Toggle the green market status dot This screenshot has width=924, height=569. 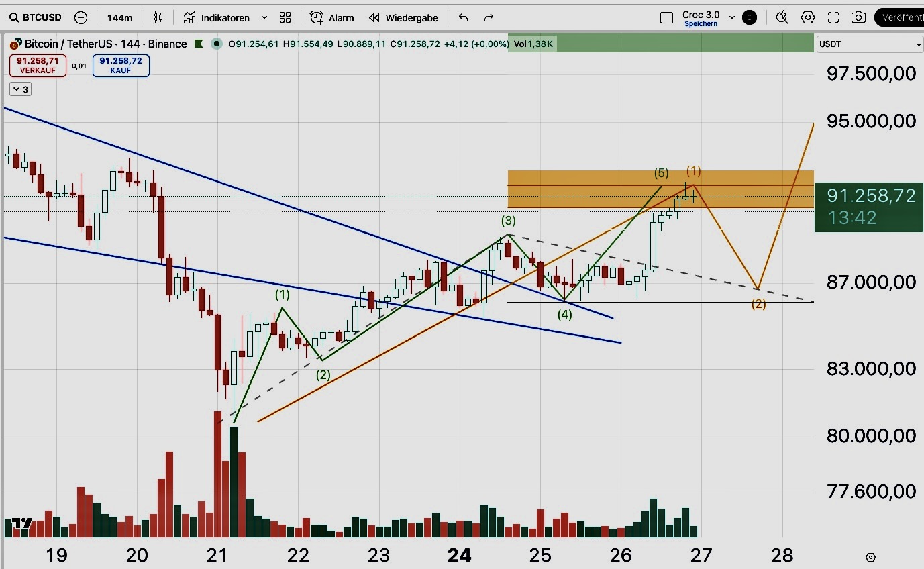point(216,44)
